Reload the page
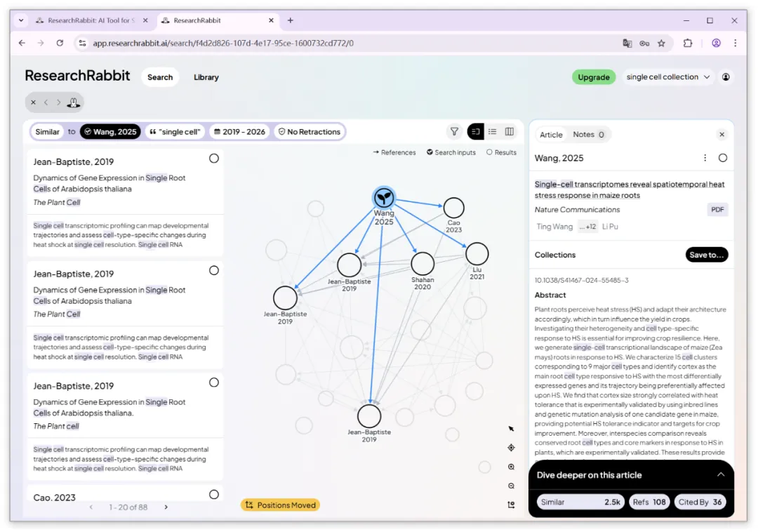758x532 pixels. (x=60, y=43)
